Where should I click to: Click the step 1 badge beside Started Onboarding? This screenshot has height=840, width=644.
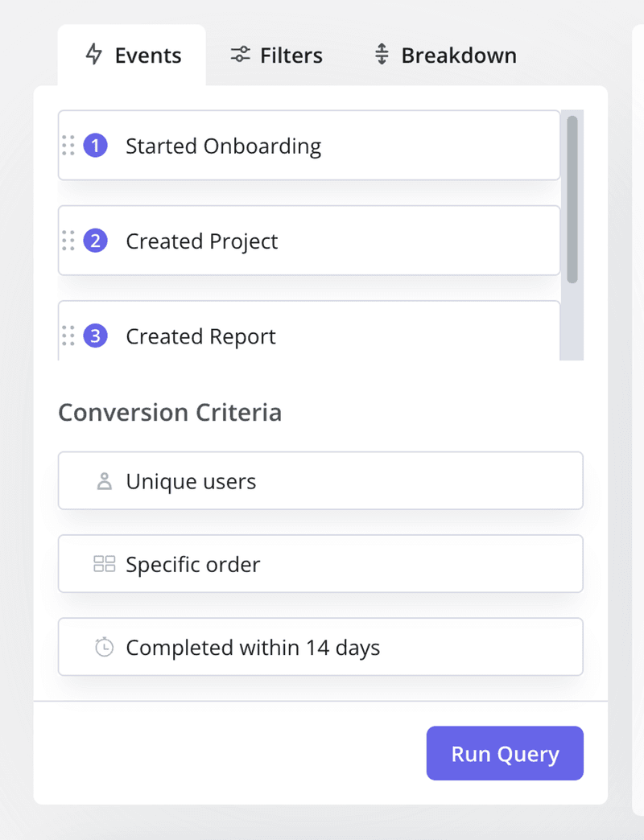click(96, 146)
